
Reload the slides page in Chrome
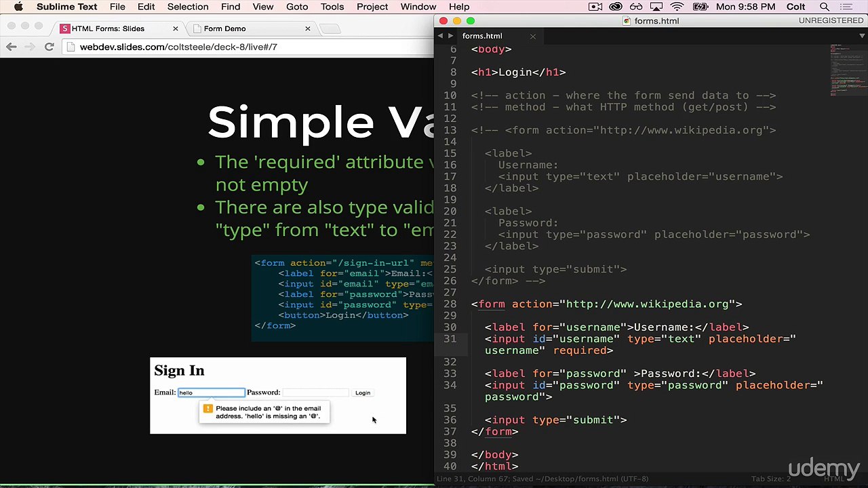pos(49,47)
